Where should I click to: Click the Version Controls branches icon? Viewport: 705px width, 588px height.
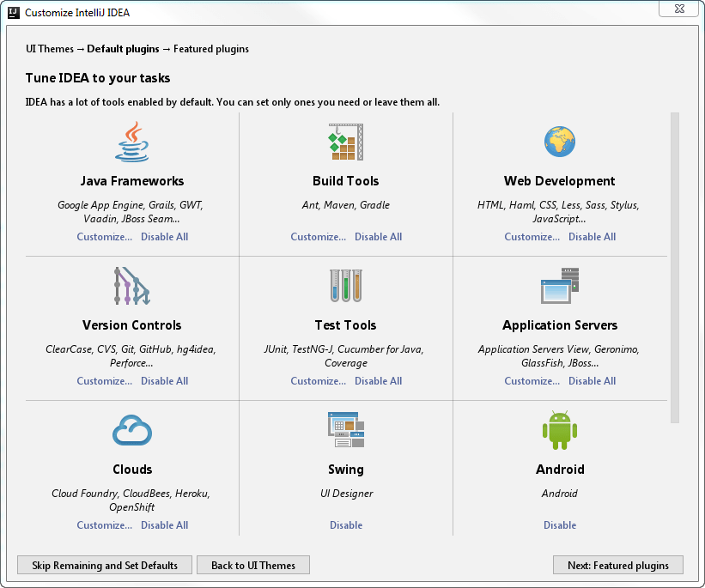131,286
